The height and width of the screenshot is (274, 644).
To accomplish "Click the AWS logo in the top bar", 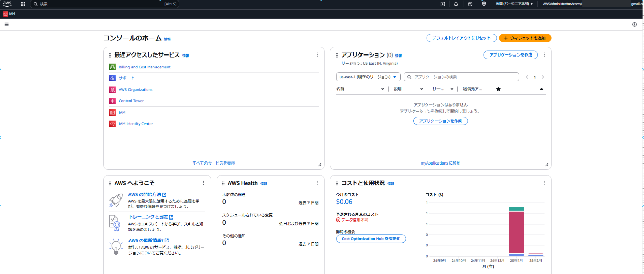I will coord(7,4).
